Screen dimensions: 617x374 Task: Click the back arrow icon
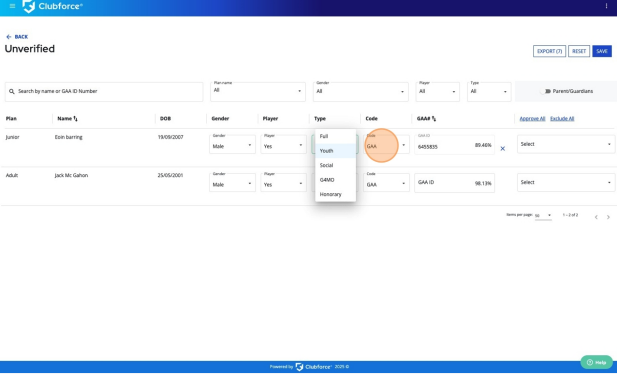tap(9, 37)
